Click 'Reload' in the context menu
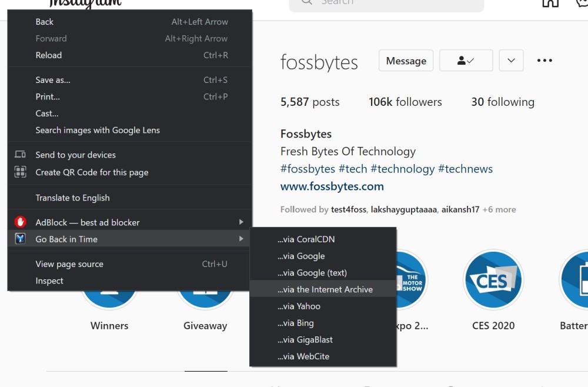Viewport: 588px width, 387px height. click(48, 55)
